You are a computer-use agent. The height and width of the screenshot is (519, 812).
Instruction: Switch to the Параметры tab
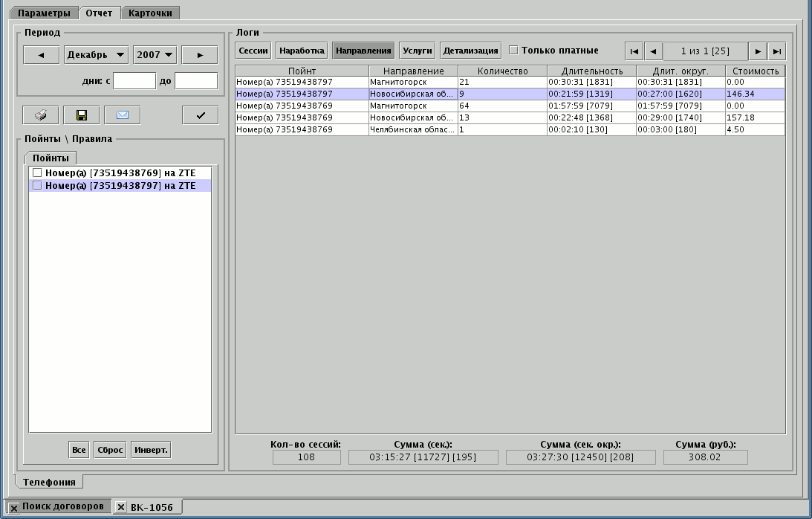pyautogui.click(x=44, y=13)
